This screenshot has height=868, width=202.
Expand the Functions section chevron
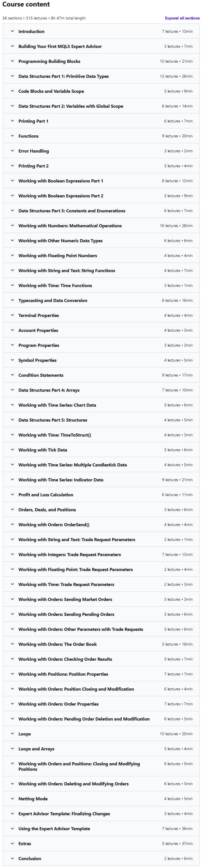(x=12, y=136)
